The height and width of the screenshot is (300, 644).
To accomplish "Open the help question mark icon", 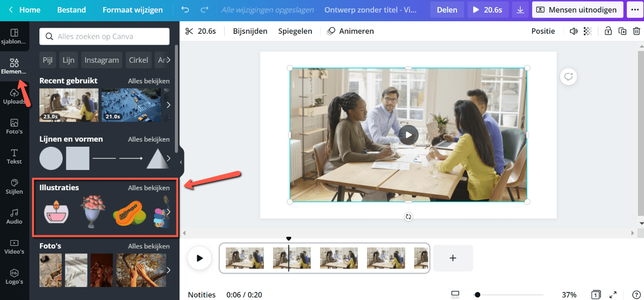I will (636, 294).
